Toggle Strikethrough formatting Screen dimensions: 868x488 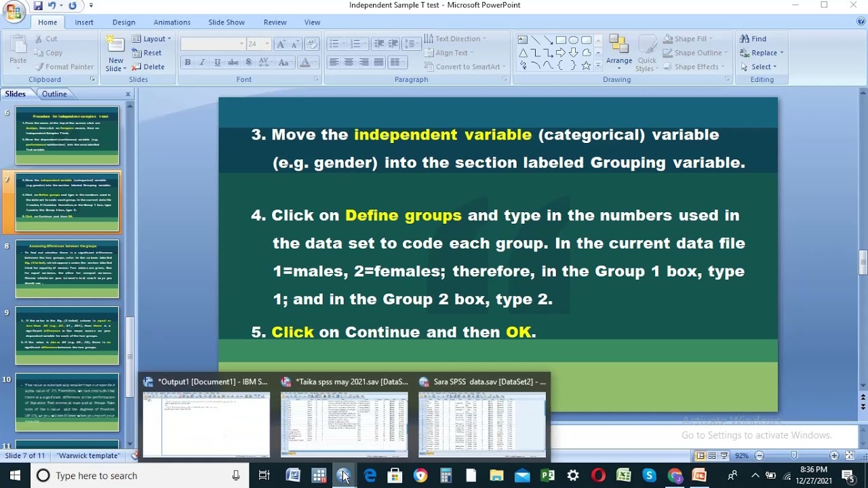[233, 62]
